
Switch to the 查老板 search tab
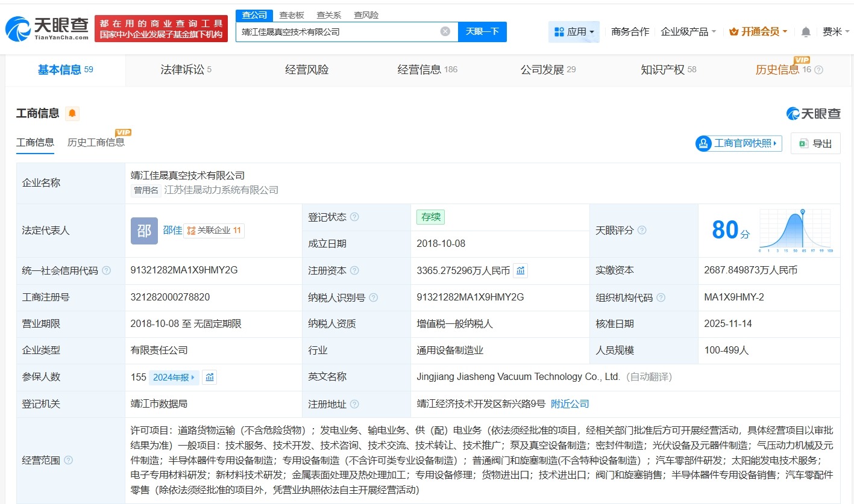click(x=290, y=14)
